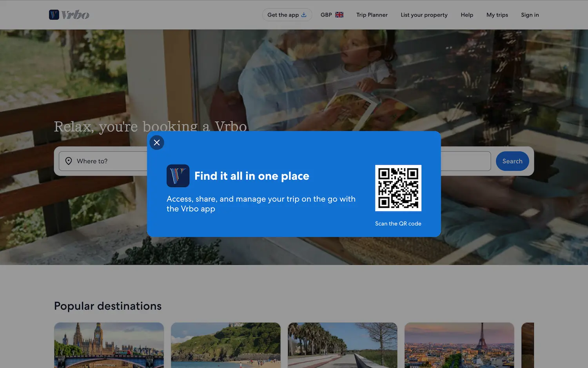Click the location pin icon
The image size is (588, 368).
[69, 161]
